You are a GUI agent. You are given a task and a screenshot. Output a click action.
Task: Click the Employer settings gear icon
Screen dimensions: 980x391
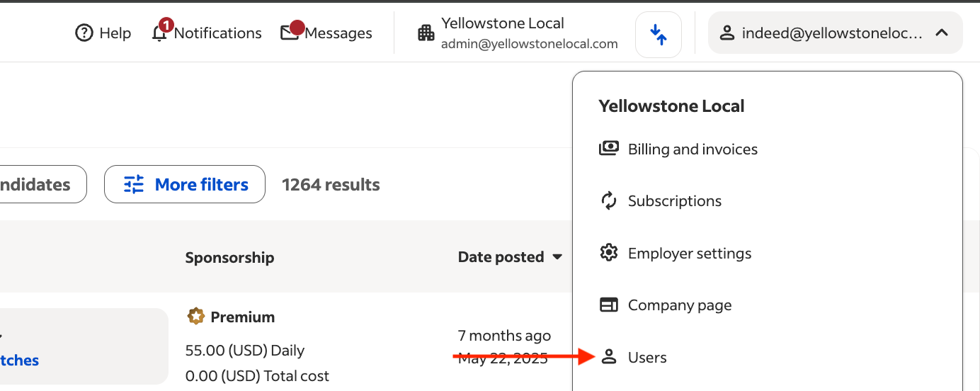609,253
